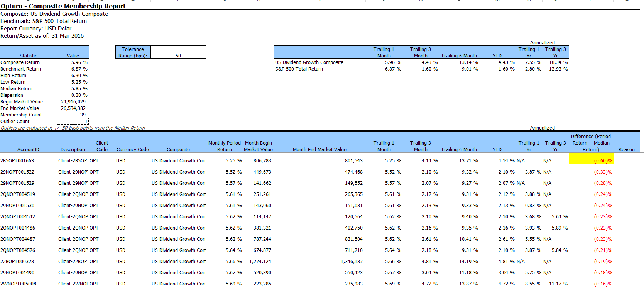Click the Month Begin Market Value 1,274,124 cell
Screen dimensions: 644x287
(x=260, y=262)
